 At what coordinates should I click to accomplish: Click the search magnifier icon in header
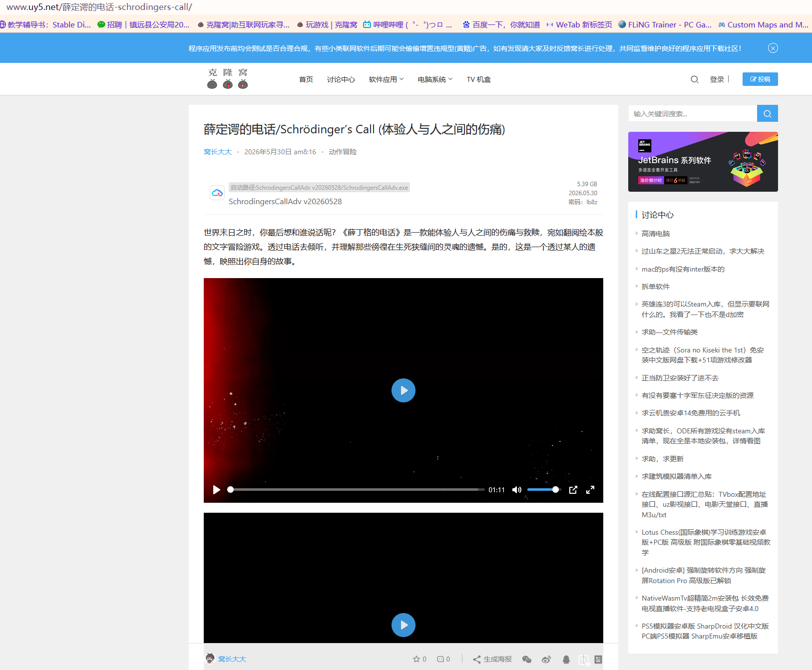694,79
